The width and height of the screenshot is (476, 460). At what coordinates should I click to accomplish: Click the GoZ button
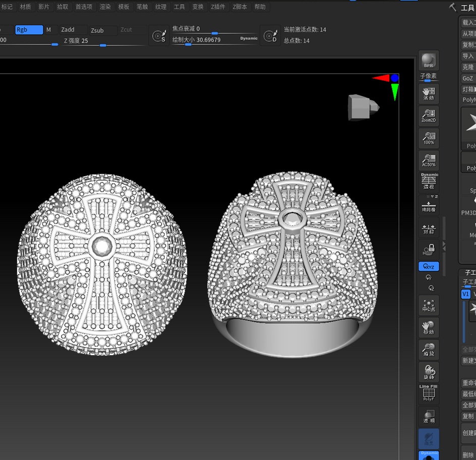coord(468,78)
